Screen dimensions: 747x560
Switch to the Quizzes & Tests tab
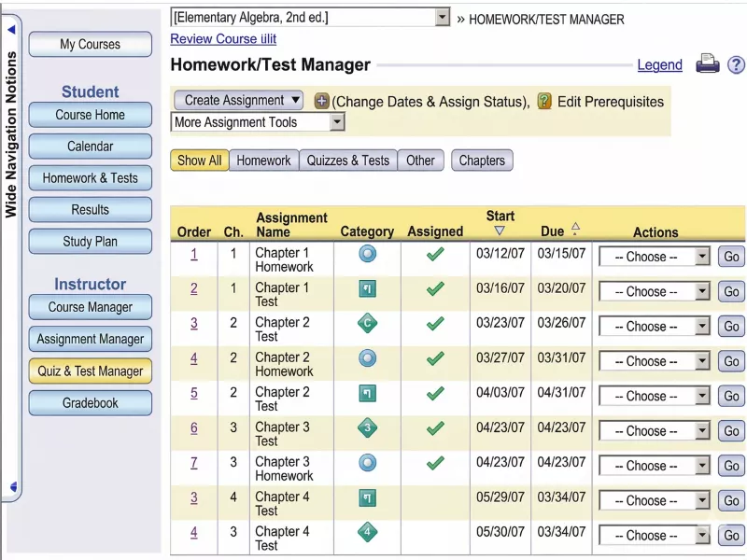click(x=347, y=161)
